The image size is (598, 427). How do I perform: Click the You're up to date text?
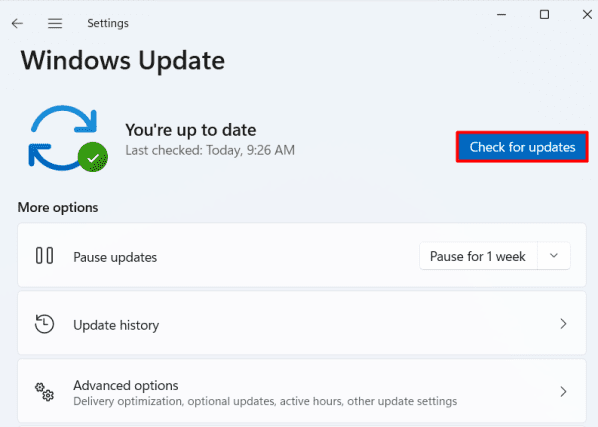[x=191, y=130]
